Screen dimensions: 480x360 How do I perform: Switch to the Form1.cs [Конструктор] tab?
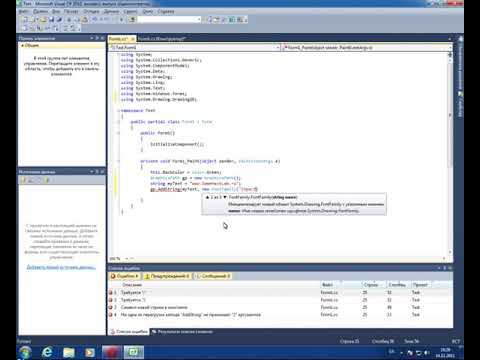pyautogui.click(x=162, y=39)
